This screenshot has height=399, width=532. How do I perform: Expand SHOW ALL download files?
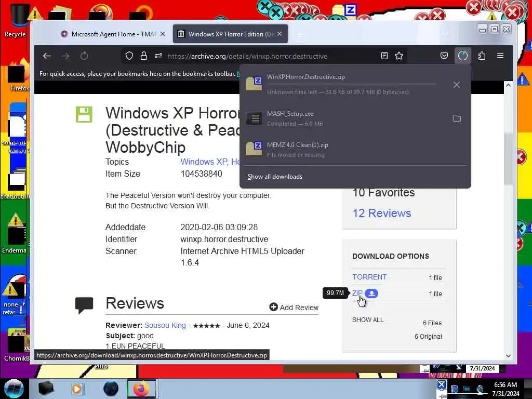pos(368,320)
